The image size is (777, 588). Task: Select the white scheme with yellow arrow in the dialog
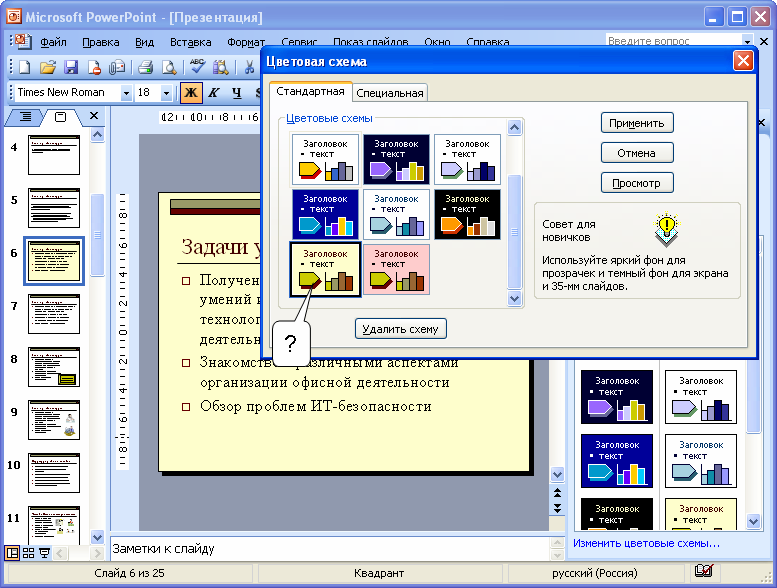pyautogui.click(x=325, y=160)
